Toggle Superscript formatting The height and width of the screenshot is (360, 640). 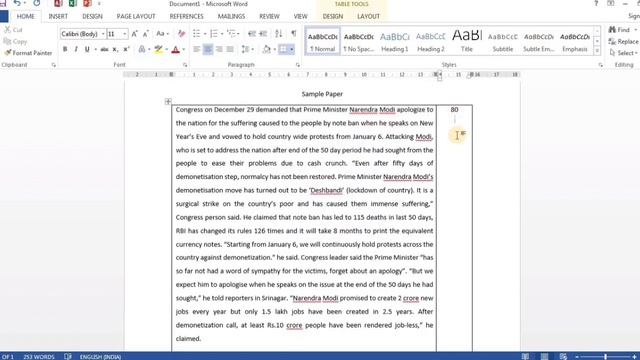[126, 49]
